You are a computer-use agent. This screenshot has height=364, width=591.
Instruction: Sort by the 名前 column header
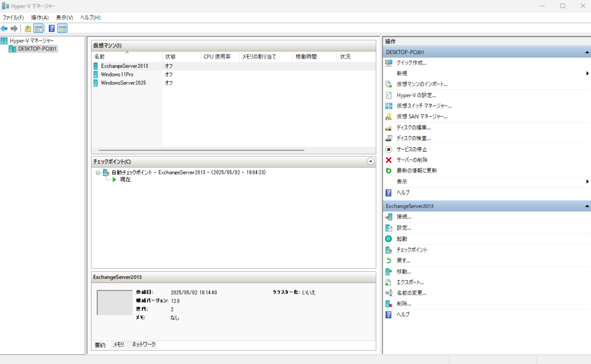[x=127, y=57]
